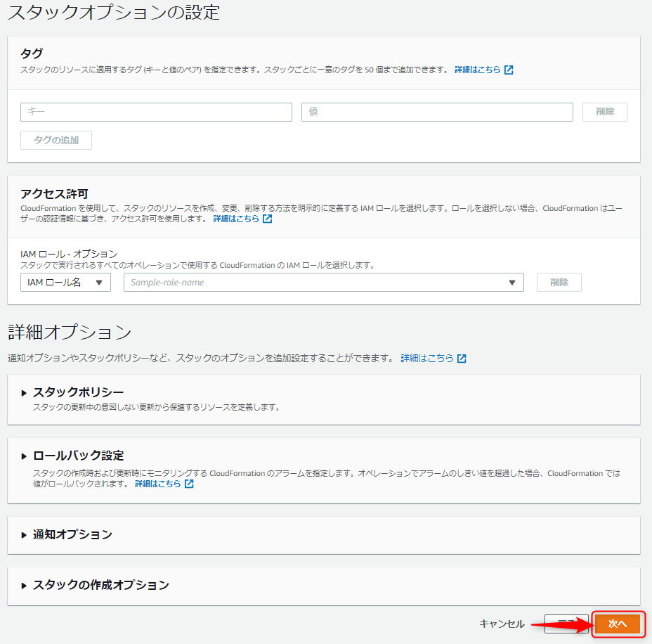Click the タグ section heading

point(32,53)
